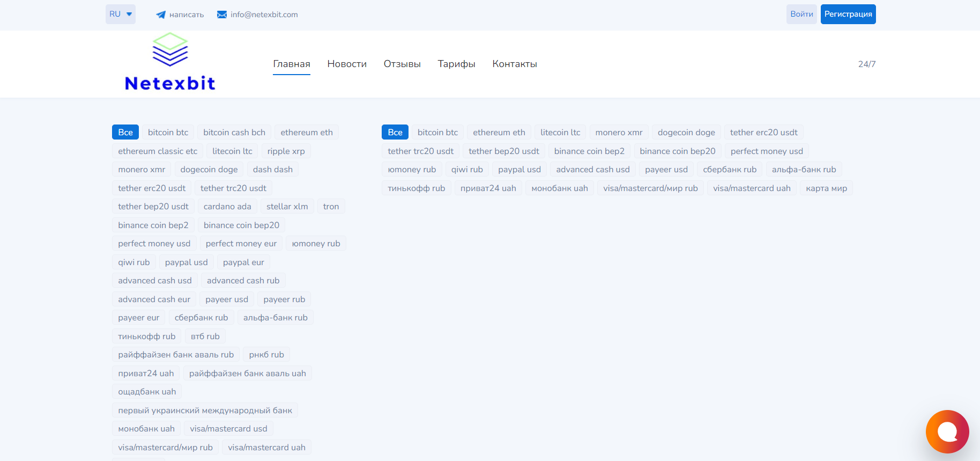The width and height of the screenshot is (980, 461).
Task: Select tether bep20 usdt in right list
Action: tap(504, 151)
